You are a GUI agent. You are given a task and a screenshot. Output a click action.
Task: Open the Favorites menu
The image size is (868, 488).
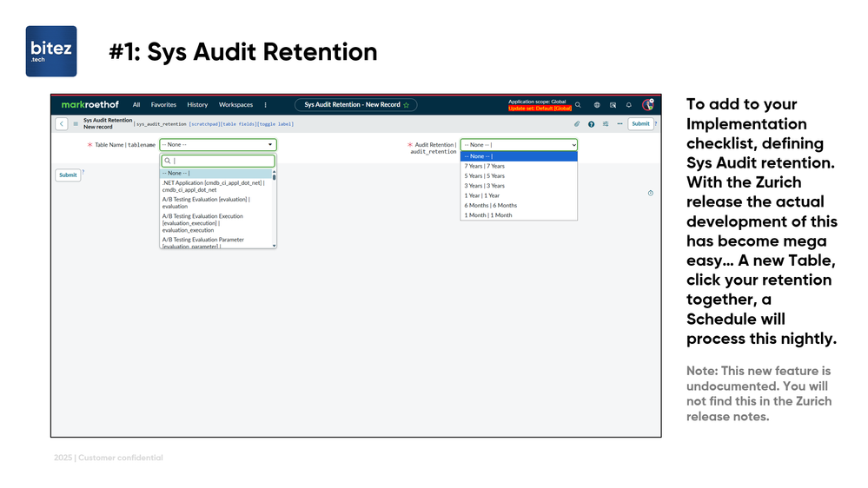pyautogui.click(x=163, y=104)
